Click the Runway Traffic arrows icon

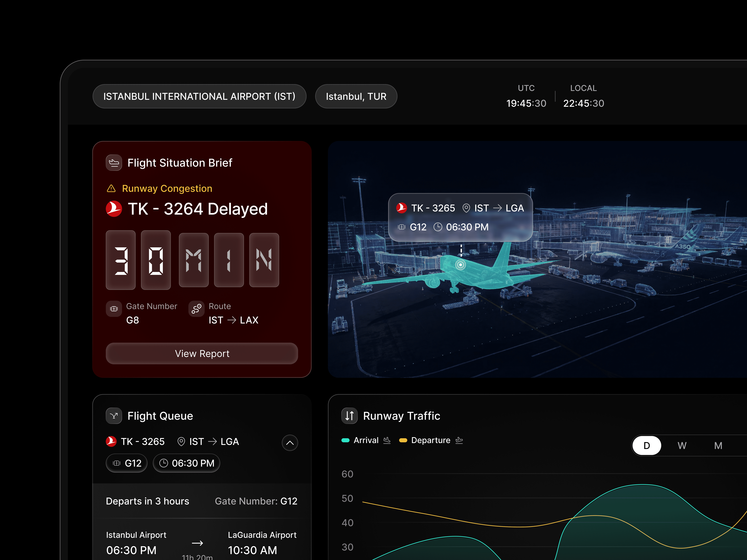[x=350, y=416]
